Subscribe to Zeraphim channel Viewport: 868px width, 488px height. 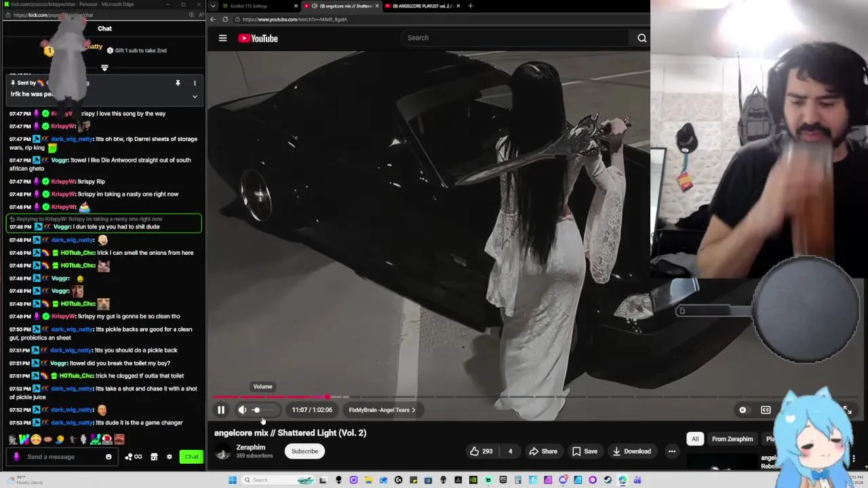pyautogui.click(x=304, y=451)
